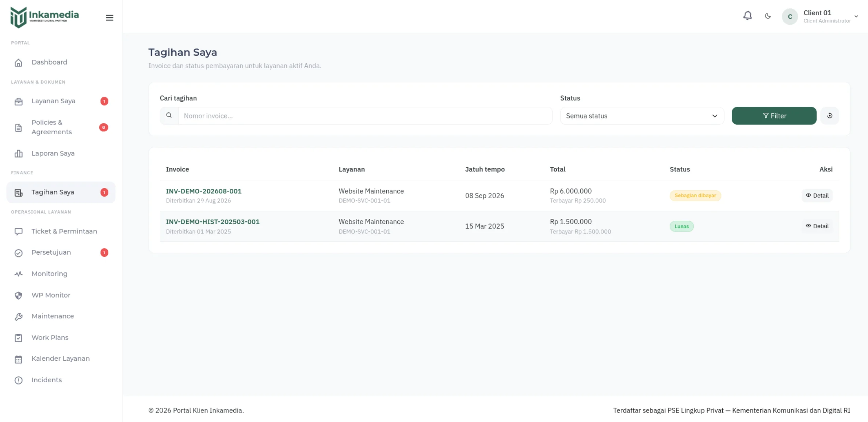Toggle dark mode moon icon
Image resolution: width=868 pixels, height=422 pixels.
click(768, 16)
